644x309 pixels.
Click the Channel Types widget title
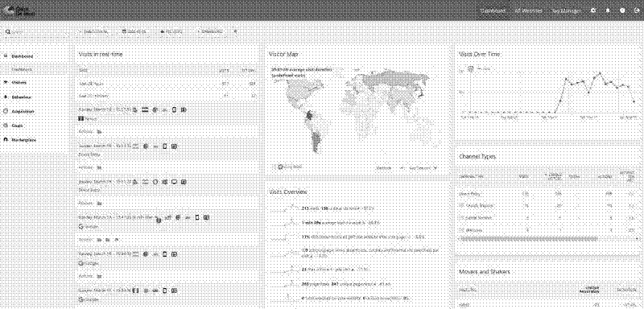click(x=477, y=157)
